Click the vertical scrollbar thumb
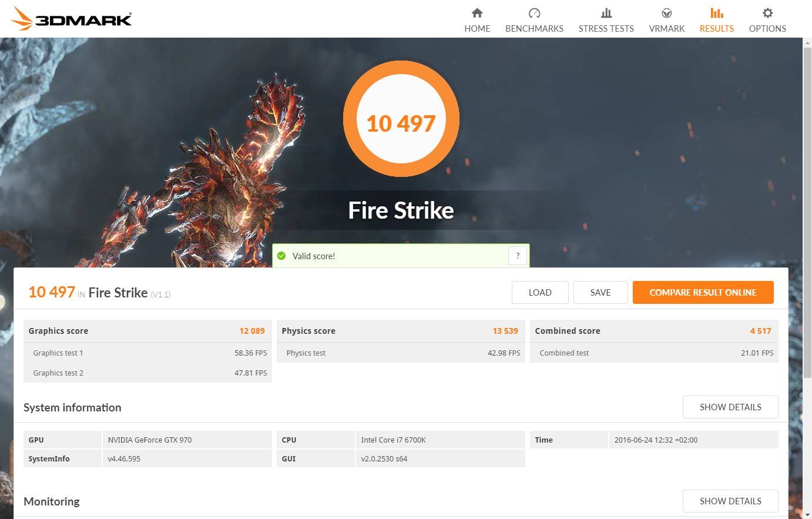Viewport: 812px width, 519px height. click(807, 212)
